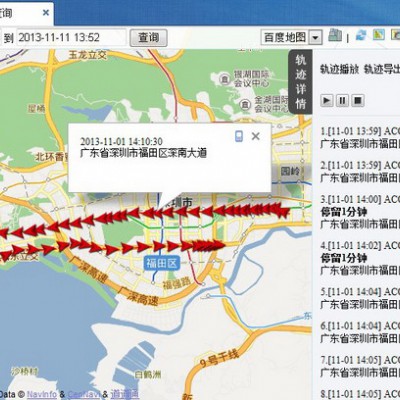This screenshot has width=400, height=400.
Task: Select track record 6 [11-01 14:04]
Action: click(360, 332)
